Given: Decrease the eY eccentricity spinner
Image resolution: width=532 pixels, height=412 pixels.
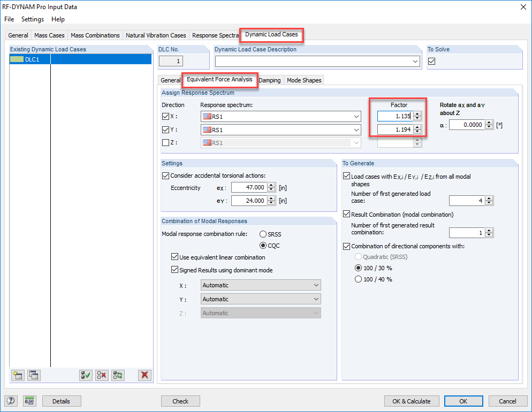Looking at the screenshot, I should pyautogui.click(x=271, y=203).
